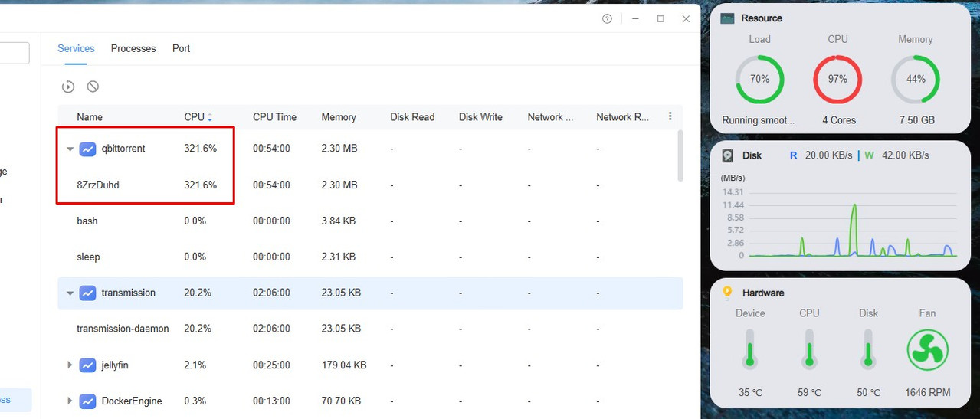This screenshot has height=419, width=980.
Task: Click the Running smoot... load status text
Action: [x=759, y=120]
